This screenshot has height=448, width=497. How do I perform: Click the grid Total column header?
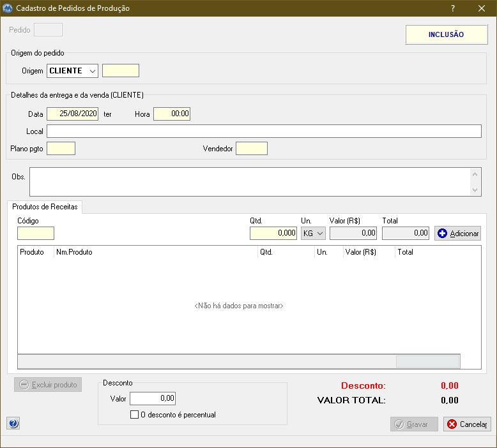click(x=427, y=252)
